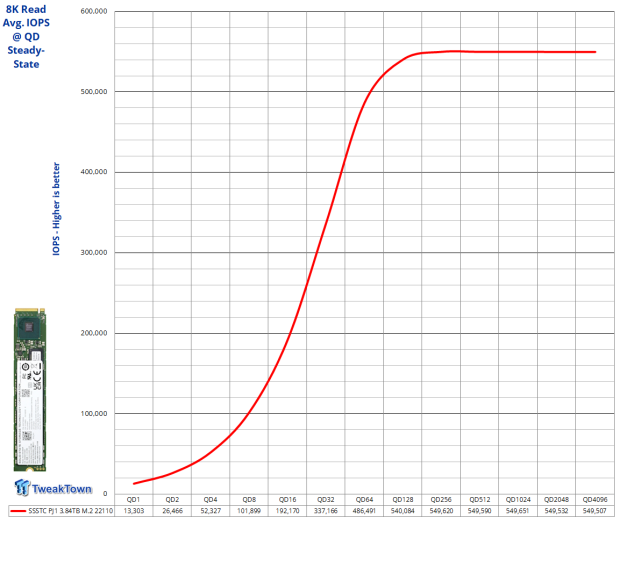
Task: Click the value cell 549,590
Action: coord(480,511)
